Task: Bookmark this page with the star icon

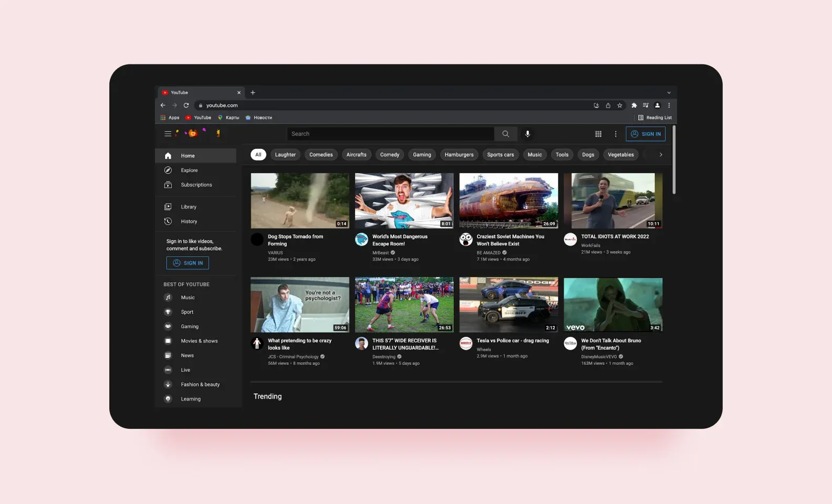Action: 620,106
